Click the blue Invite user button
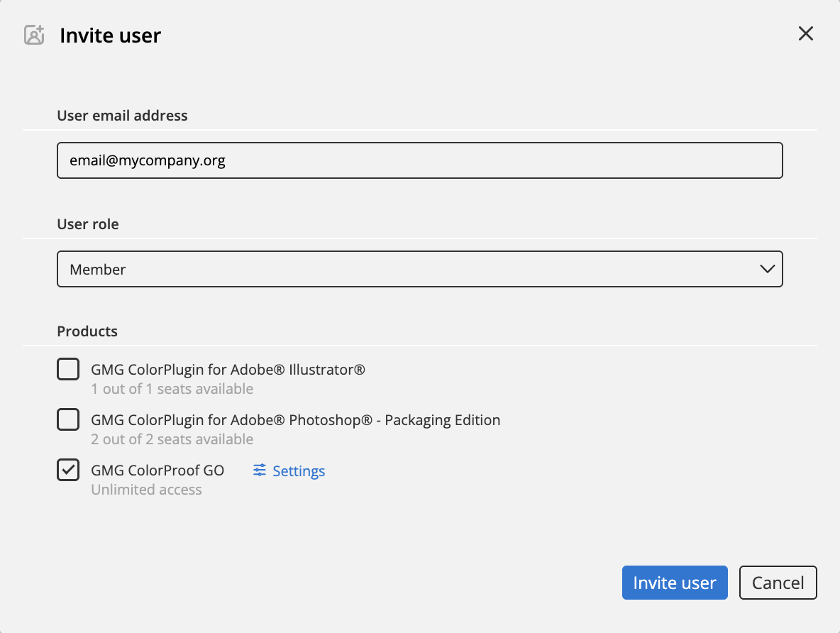This screenshot has height=633, width=840. [675, 583]
